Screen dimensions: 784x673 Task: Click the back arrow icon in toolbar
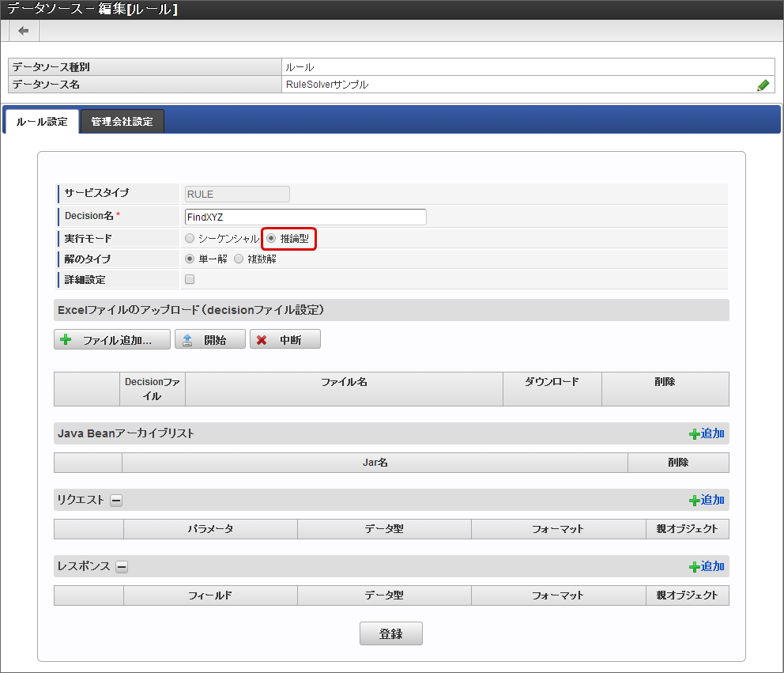(24, 31)
